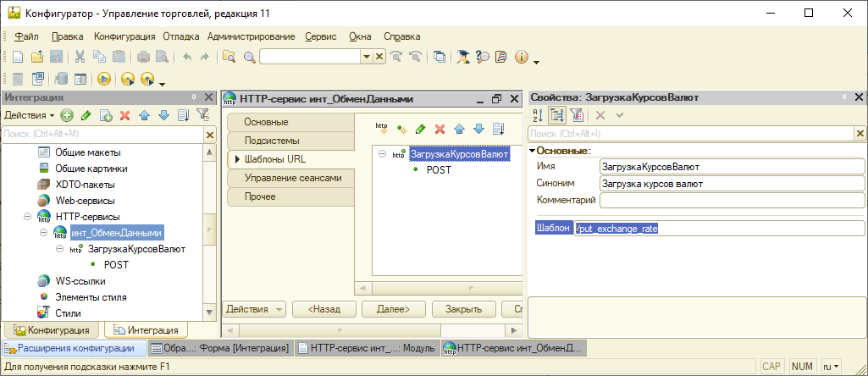This screenshot has width=868, height=376.
Task: Open the toolbar search box dropdown arrow
Action: click(367, 57)
